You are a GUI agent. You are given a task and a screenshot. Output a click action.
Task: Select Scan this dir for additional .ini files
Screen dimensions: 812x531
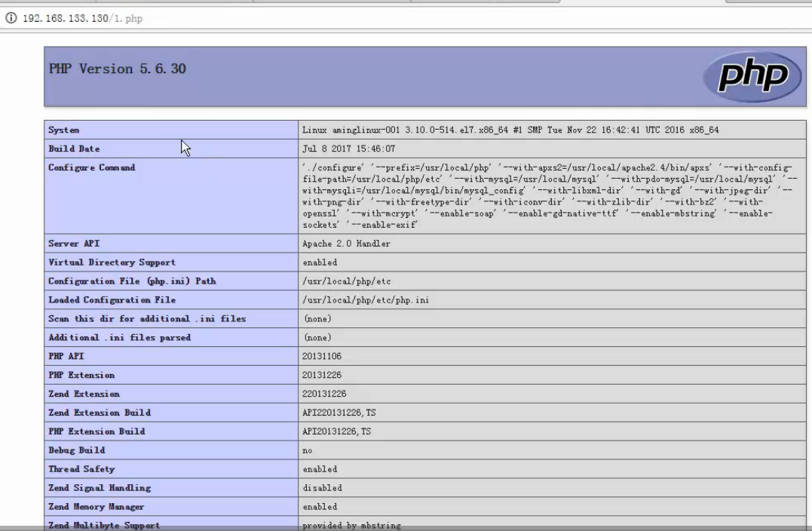tap(147, 318)
